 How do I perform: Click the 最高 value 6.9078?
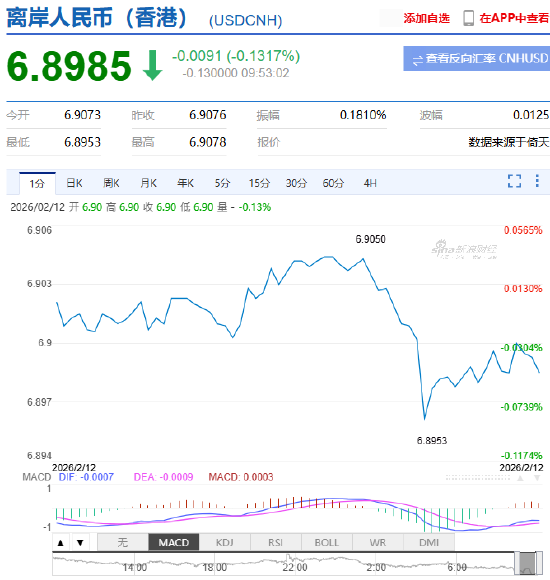point(208,142)
